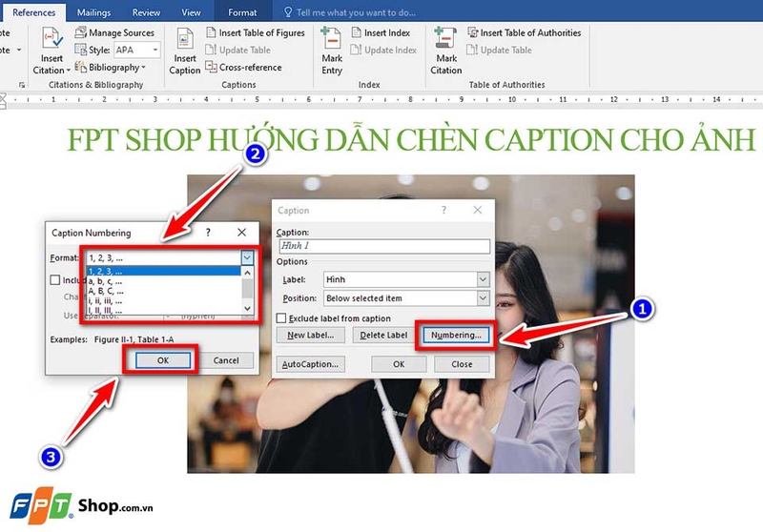
Task: Click the Update Index command
Action: pyautogui.click(x=384, y=50)
